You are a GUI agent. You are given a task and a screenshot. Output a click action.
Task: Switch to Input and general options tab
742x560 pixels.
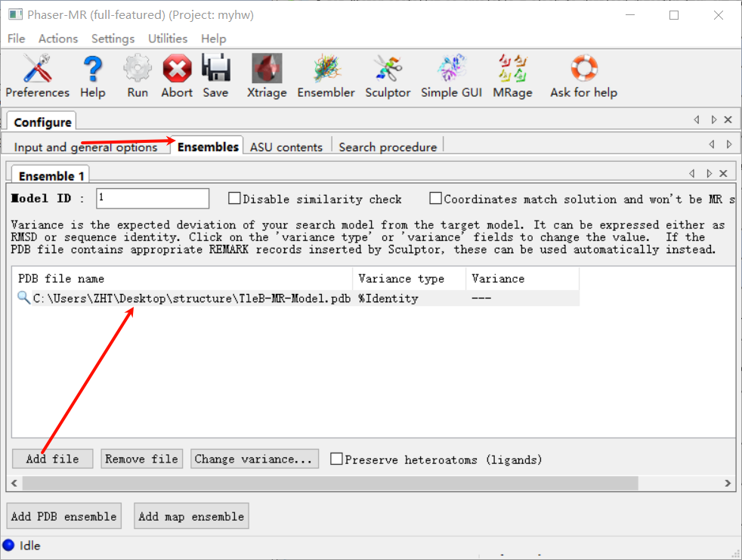[85, 147]
